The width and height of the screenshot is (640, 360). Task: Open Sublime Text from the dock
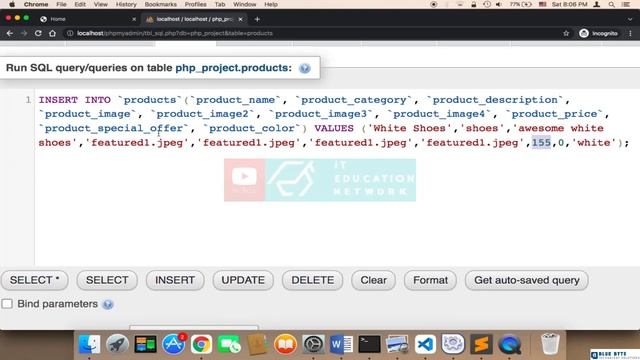tap(481, 344)
